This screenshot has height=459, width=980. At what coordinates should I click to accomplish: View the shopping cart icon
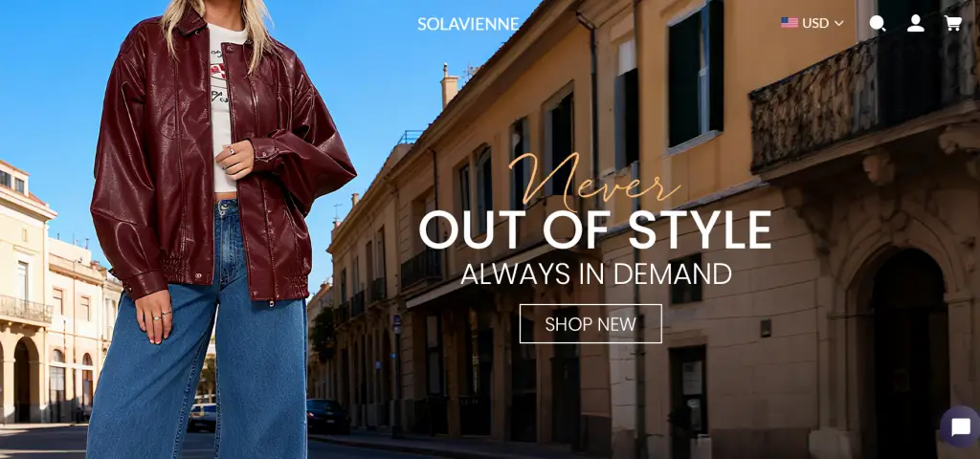click(952, 23)
